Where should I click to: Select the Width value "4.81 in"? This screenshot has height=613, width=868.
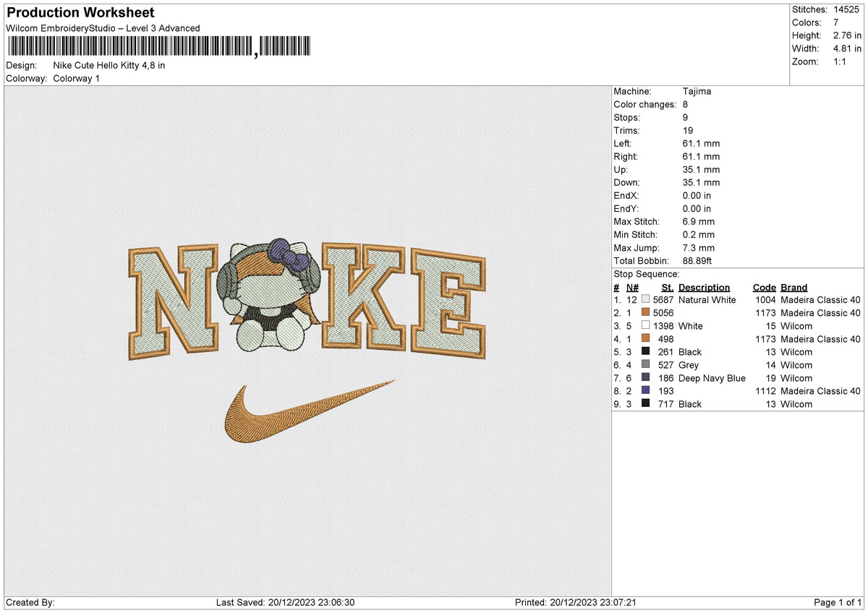[x=848, y=48]
